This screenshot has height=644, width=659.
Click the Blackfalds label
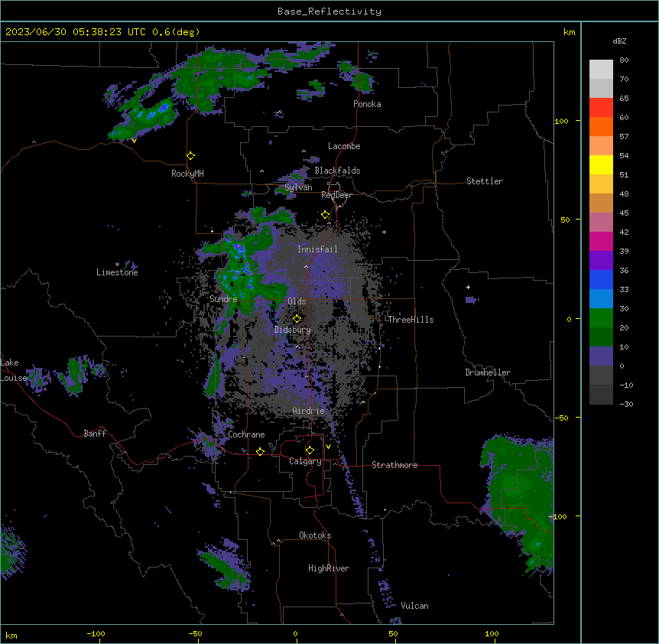pos(337,171)
